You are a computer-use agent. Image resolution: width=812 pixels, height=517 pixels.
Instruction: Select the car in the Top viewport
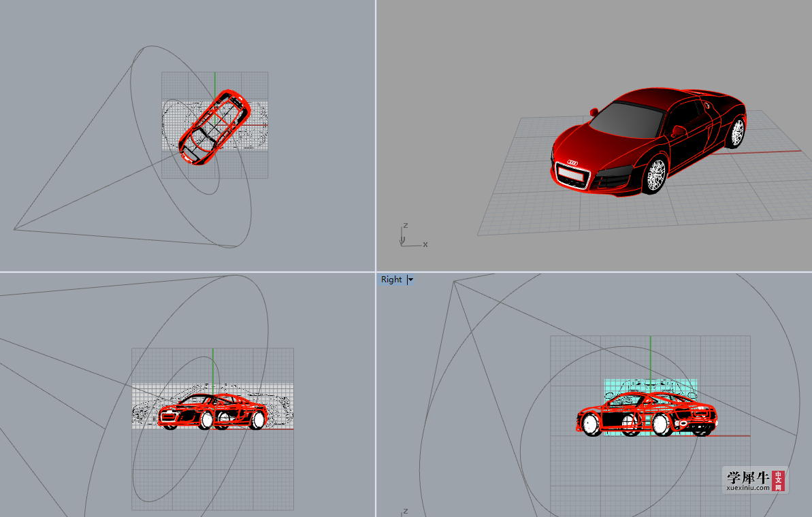(214, 127)
